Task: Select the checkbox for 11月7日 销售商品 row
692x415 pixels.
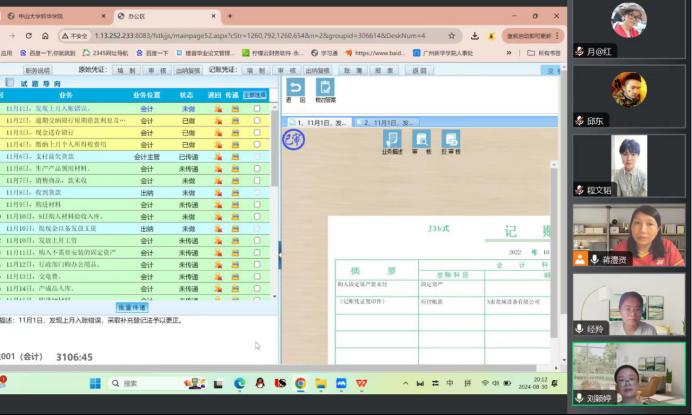Action: tap(257, 181)
